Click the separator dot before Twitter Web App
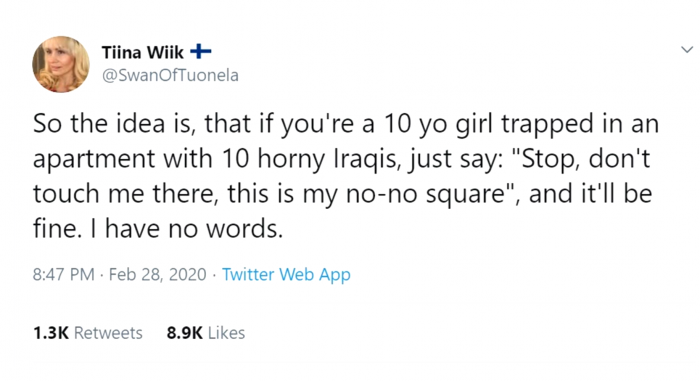700x381 pixels. coord(214,275)
